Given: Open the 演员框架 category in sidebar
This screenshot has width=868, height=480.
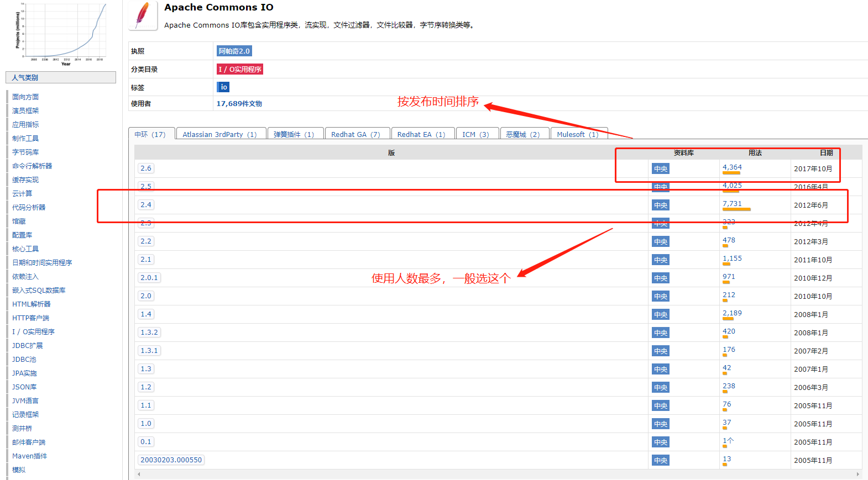Looking at the screenshot, I should pyautogui.click(x=25, y=110).
